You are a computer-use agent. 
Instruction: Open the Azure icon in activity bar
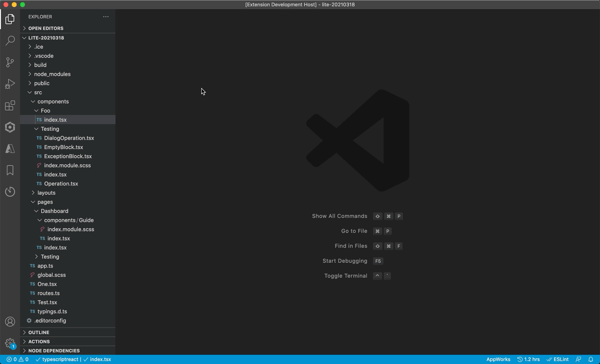click(x=10, y=149)
